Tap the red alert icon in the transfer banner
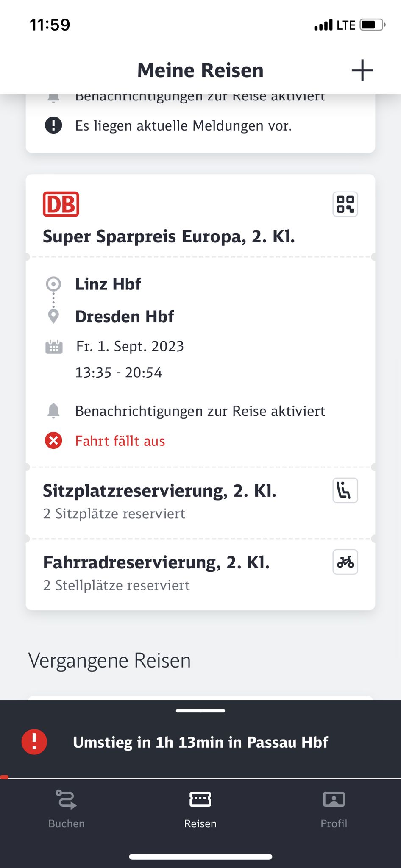Image resolution: width=401 pixels, height=868 pixels. [x=34, y=742]
